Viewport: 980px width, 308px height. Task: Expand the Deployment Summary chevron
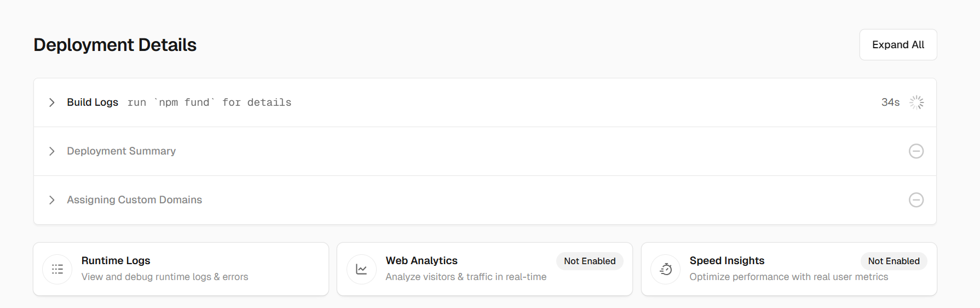click(x=52, y=151)
